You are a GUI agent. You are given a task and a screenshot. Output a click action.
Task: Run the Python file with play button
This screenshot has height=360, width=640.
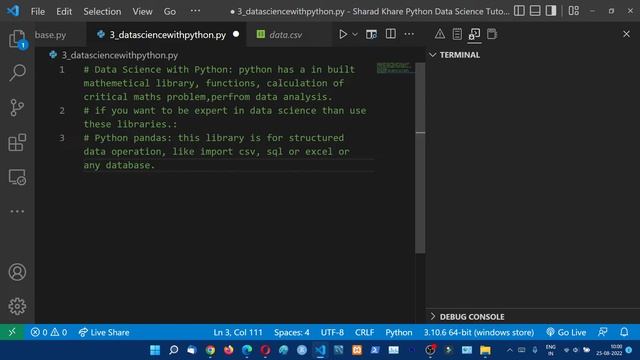[343, 34]
